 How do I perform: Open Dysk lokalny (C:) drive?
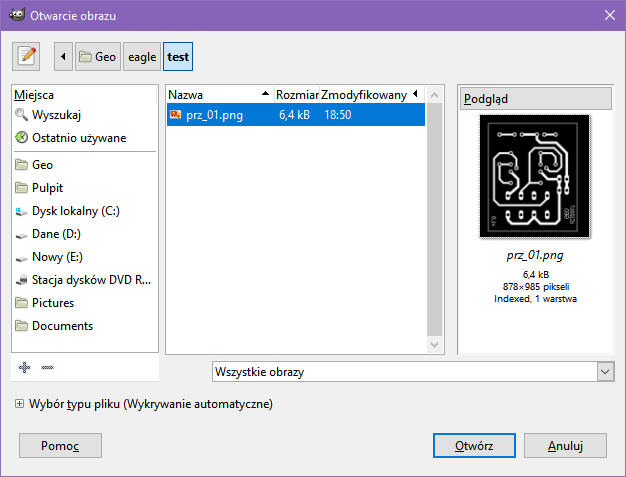(x=76, y=211)
